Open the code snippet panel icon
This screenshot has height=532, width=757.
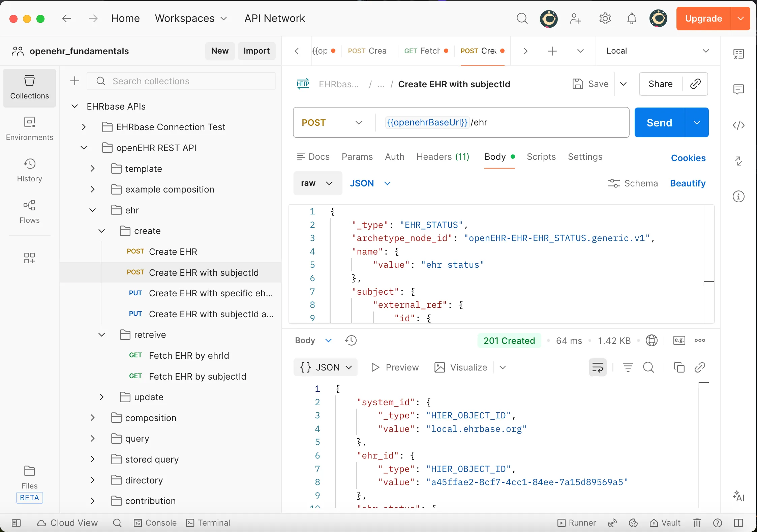click(x=738, y=125)
